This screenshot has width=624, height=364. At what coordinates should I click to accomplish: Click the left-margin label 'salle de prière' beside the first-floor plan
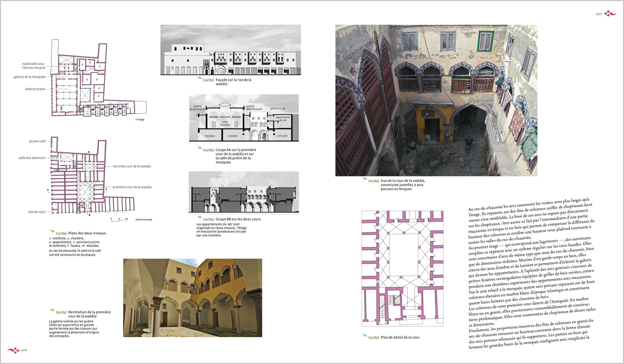point(35,89)
